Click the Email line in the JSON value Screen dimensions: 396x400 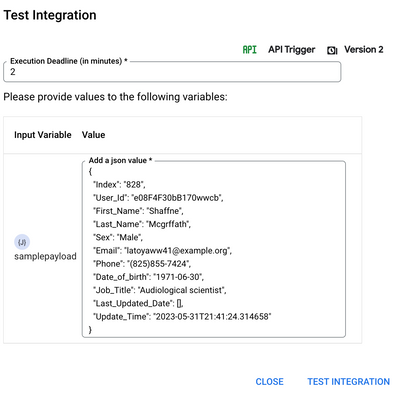click(162, 251)
